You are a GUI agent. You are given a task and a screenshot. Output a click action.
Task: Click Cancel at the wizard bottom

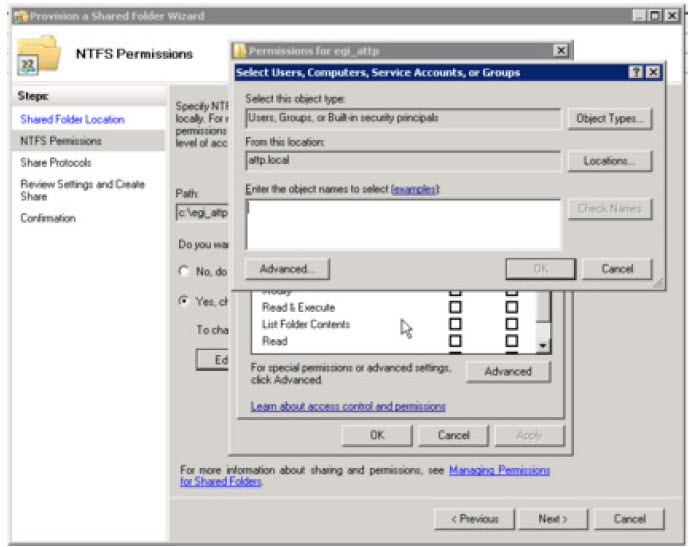click(629, 519)
